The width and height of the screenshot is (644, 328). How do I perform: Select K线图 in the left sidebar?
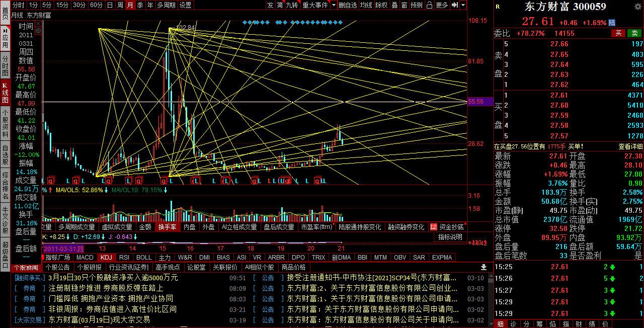pyautogui.click(x=5, y=92)
